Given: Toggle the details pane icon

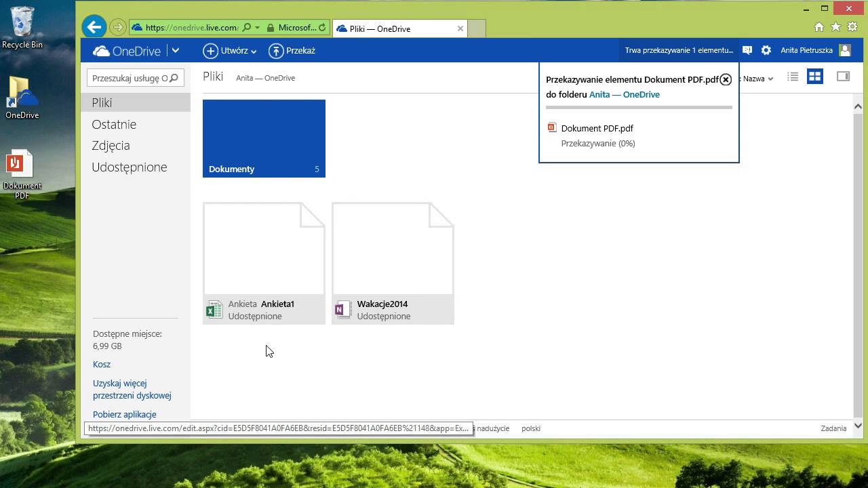Looking at the screenshot, I should pos(844,77).
